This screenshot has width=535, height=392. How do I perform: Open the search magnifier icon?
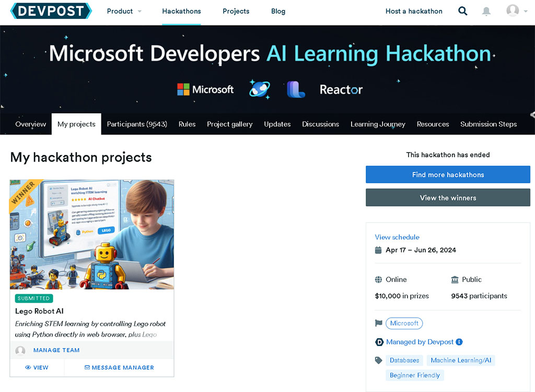pyautogui.click(x=463, y=11)
